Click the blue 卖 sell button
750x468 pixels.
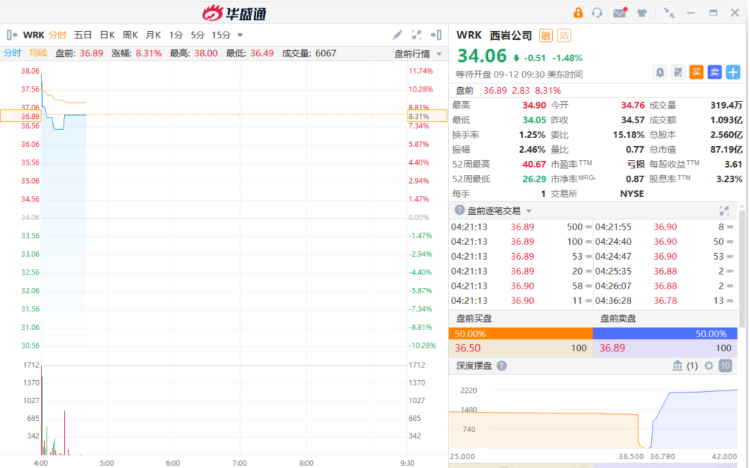[714, 72]
